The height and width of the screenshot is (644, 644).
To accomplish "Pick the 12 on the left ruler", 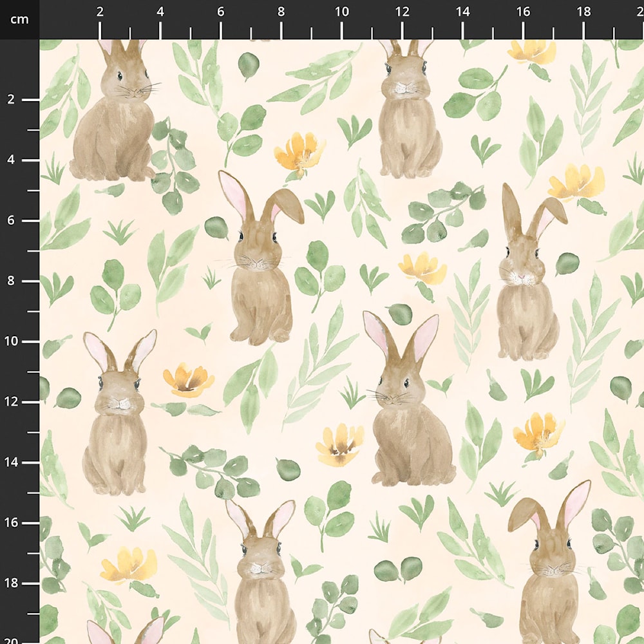I will [x=11, y=402].
